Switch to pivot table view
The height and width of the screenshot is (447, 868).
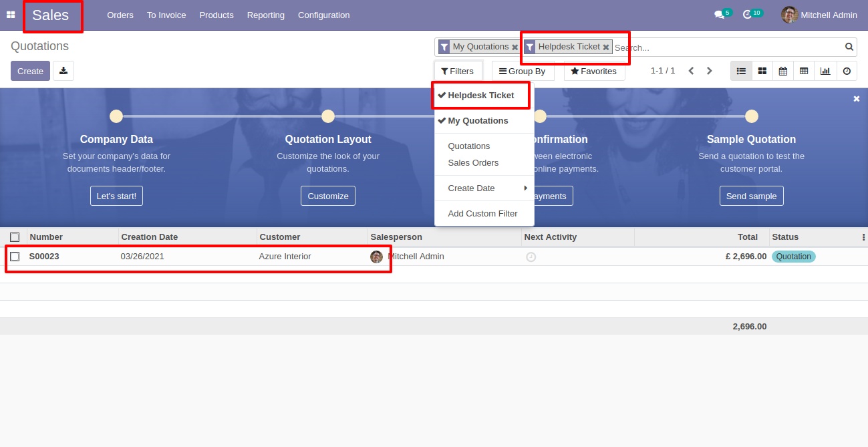(804, 71)
